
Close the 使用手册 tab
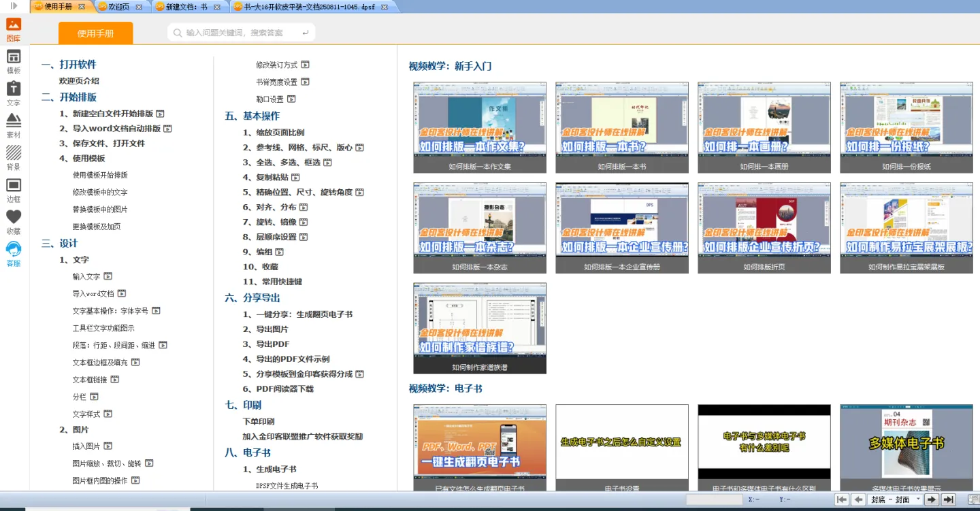tap(82, 7)
